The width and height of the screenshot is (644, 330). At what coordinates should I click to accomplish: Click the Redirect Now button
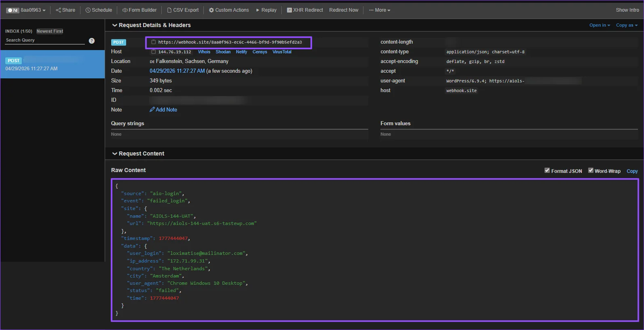[344, 10]
